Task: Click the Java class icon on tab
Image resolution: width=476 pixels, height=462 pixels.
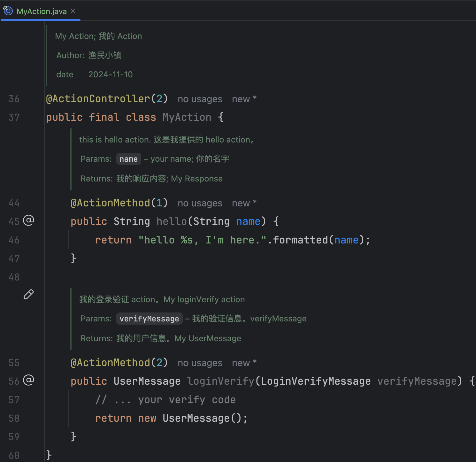Action: (8, 11)
